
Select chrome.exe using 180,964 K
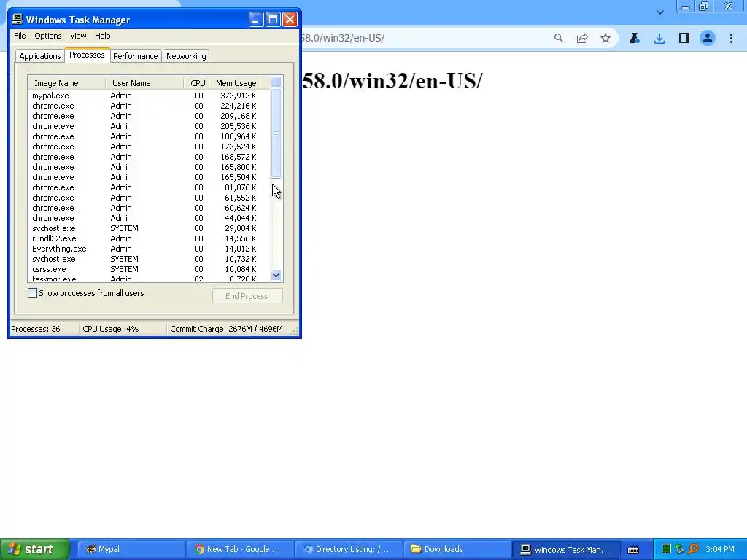[x=149, y=136]
